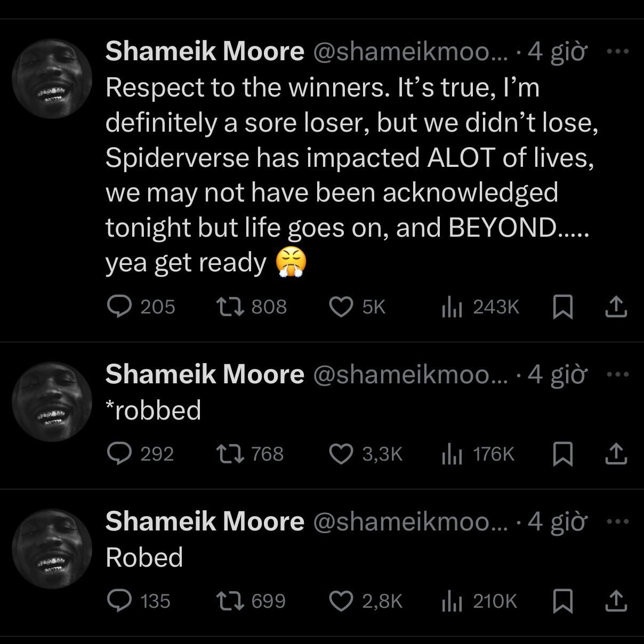This screenshot has height=644, width=644.
Task: Retweet the '*robbed' tweet
Action: click(x=230, y=454)
